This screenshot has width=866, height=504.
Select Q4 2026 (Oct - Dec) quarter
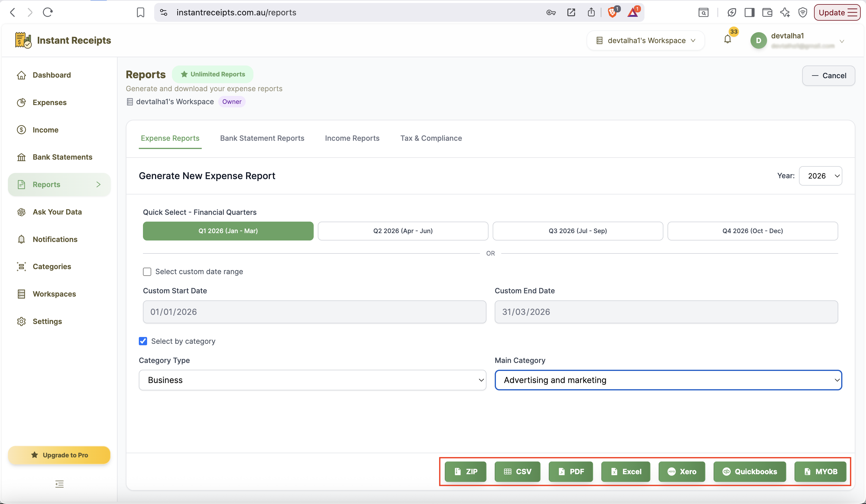tap(753, 231)
